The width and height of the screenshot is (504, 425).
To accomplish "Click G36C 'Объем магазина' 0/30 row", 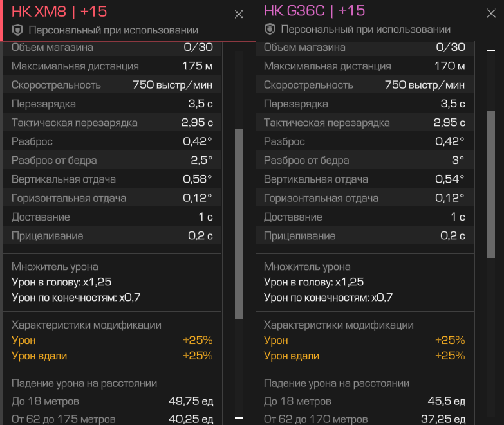I will [x=365, y=49].
